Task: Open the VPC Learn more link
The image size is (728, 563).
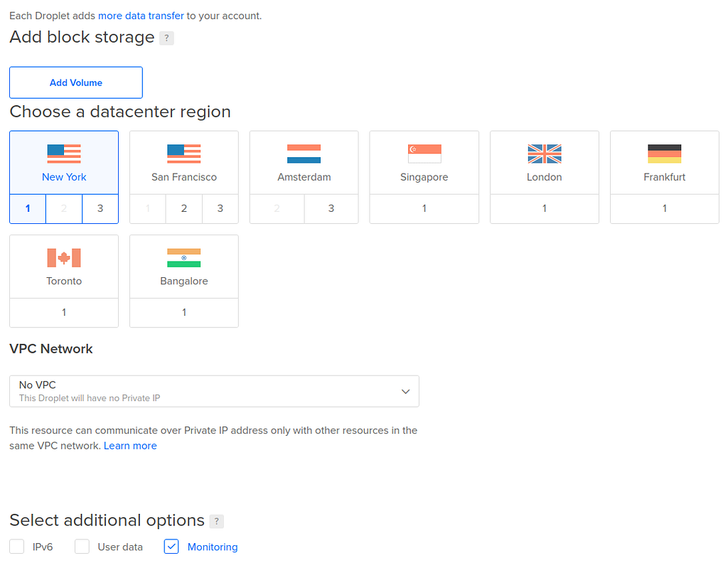Action: click(130, 446)
